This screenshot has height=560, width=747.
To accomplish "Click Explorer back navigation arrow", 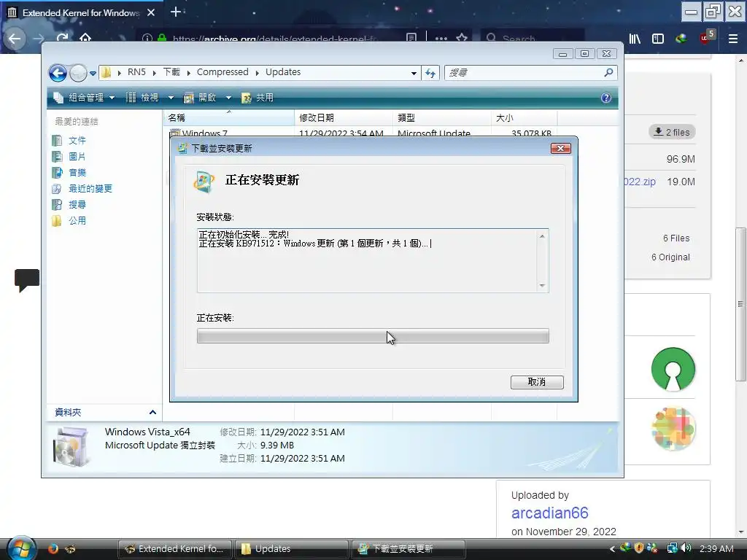I will (x=58, y=73).
